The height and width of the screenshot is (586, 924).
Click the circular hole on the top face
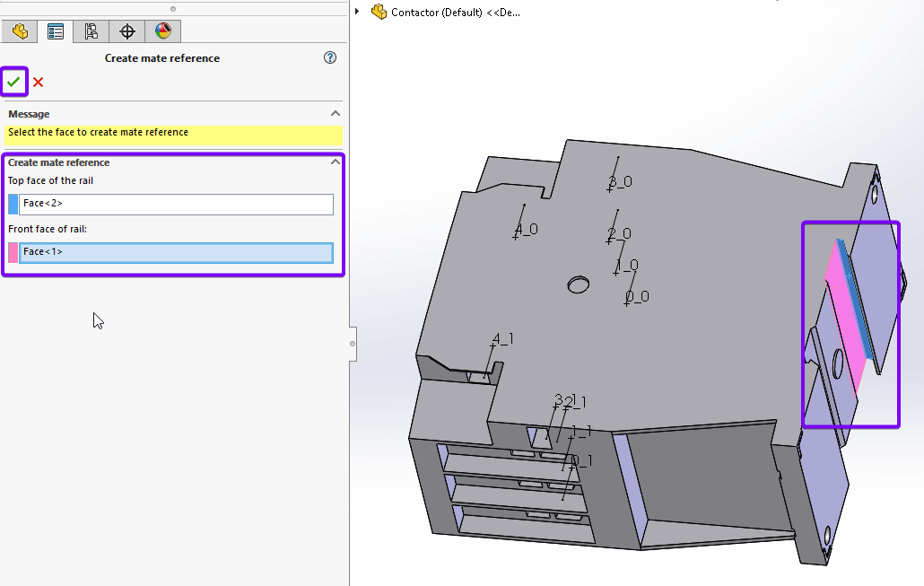[578, 284]
